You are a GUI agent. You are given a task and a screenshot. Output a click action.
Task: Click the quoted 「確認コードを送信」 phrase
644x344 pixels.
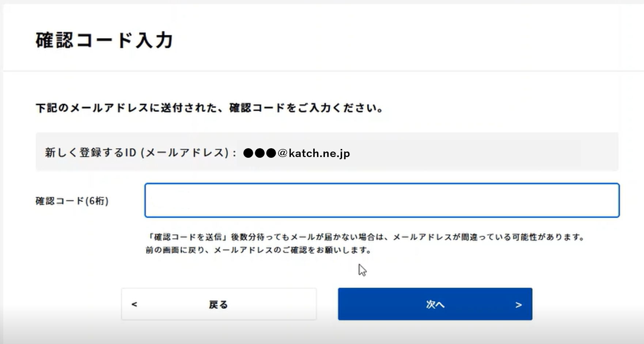(x=187, y=237)
